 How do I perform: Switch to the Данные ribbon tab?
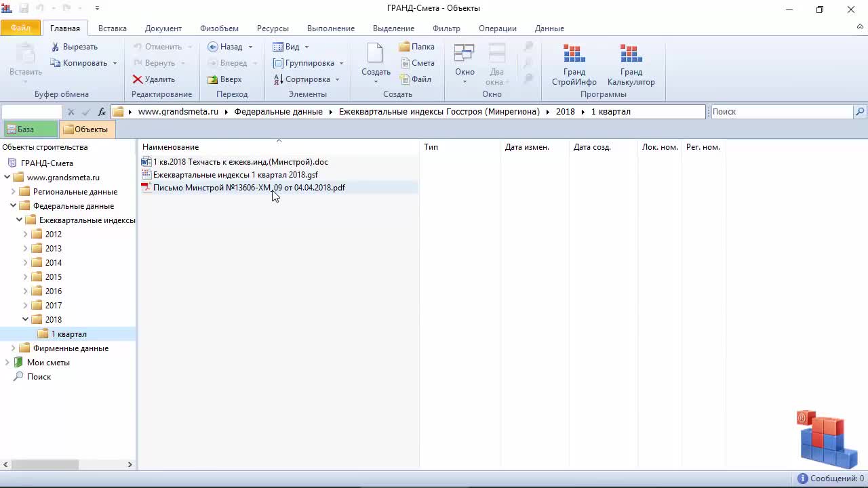[549, 28]
